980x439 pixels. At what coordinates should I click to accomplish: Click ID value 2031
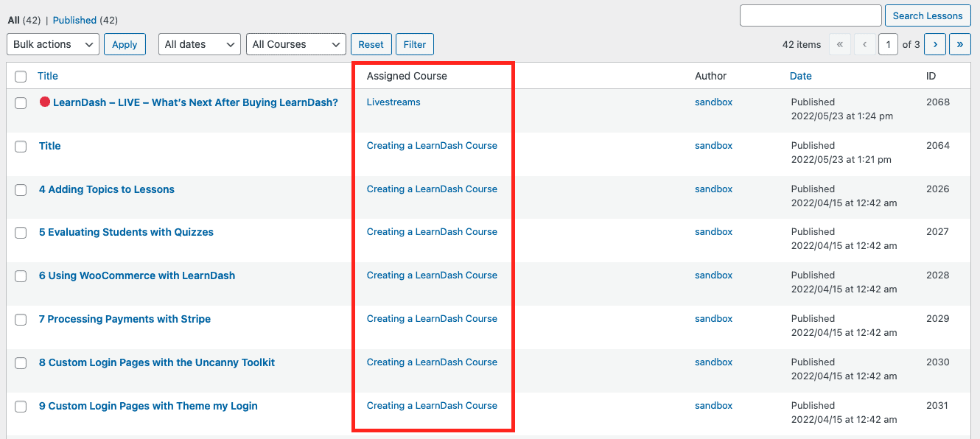938,406
